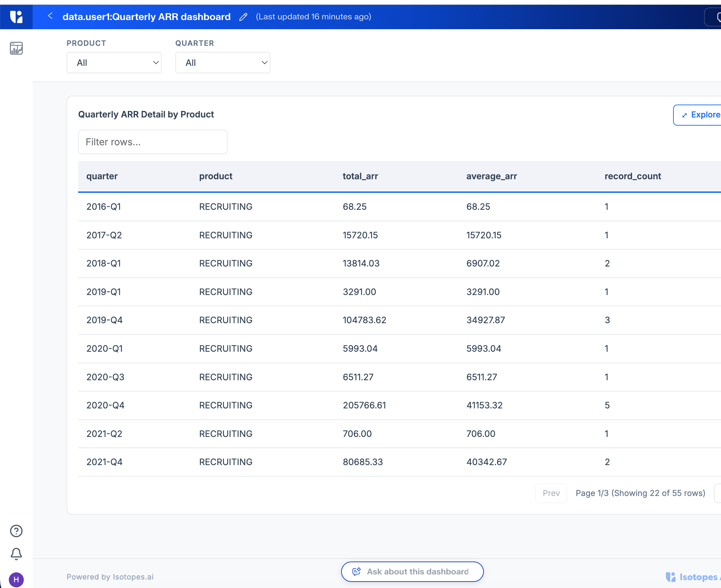Image resolution: width=721 pixels, height=588 pixels.
Task: Open help via question mark icon
Action: coord(16,531)
